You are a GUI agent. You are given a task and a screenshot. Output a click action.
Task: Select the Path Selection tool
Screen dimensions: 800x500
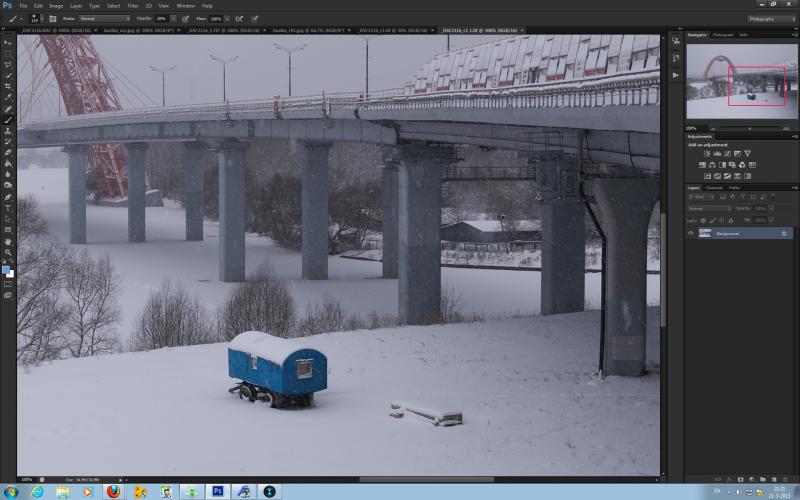8,219
